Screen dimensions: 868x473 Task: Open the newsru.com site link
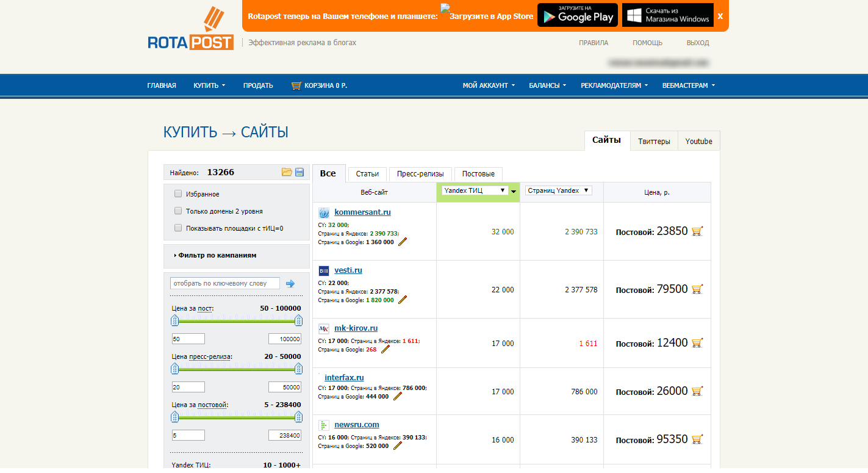[x=357, y=424]
